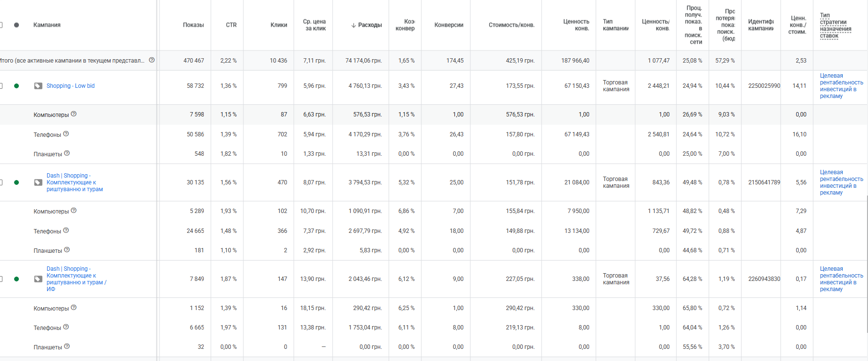Sort table by CTR column header
The height and width of the screenshot is (361, 868).
click(x=231, y=25)
